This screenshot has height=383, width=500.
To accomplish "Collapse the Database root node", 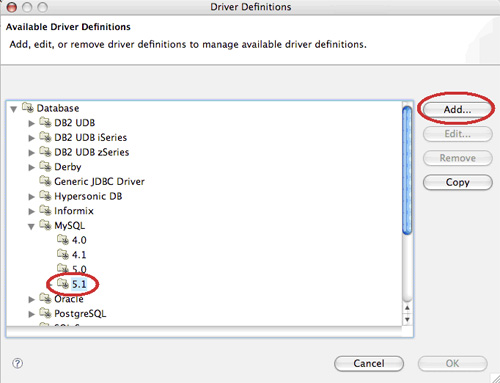I will 14,109.
